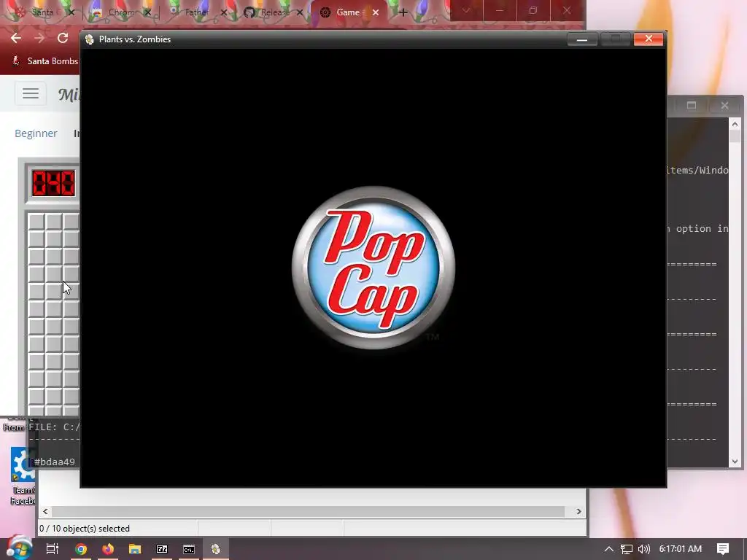Open Chrome tab search dropdown
This screenshot has height=560, width=747.
coord(466,10)
